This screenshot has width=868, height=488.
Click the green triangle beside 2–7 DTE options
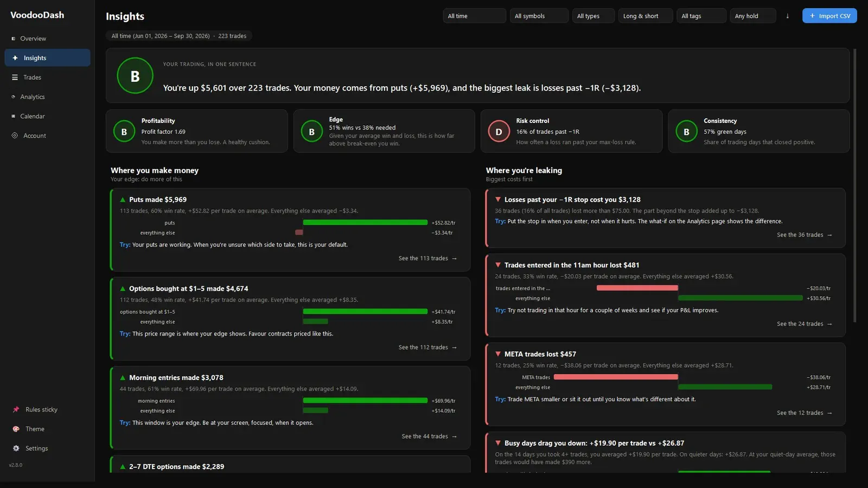tap(123, 466)
